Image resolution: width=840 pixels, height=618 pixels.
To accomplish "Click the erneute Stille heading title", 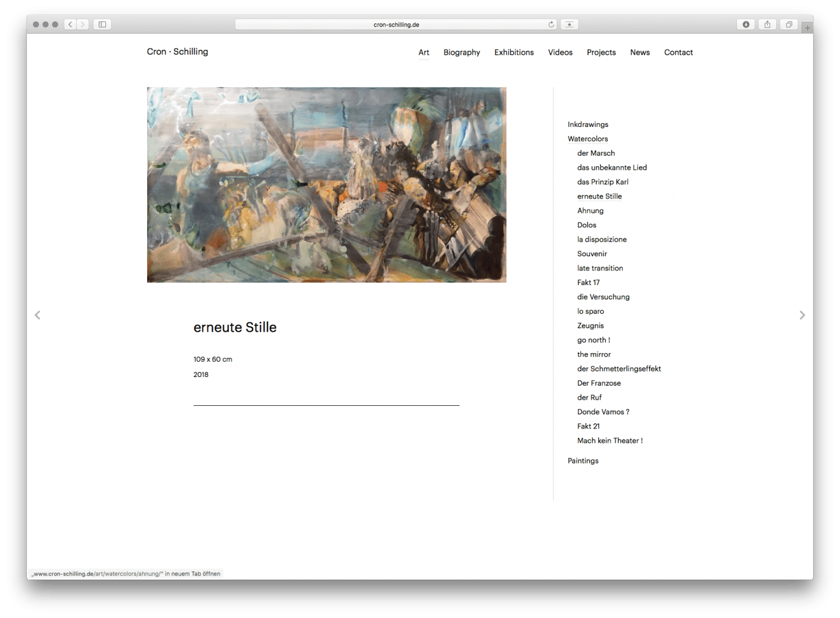I will point(235,327).
